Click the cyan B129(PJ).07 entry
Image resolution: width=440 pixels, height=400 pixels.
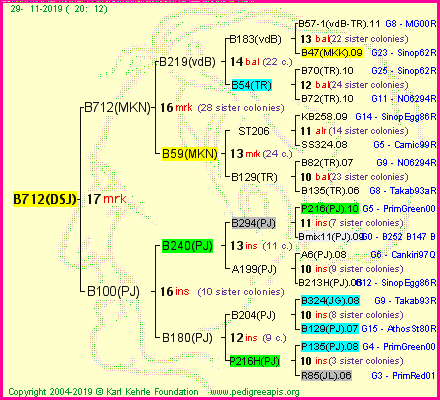click(330, 329)
